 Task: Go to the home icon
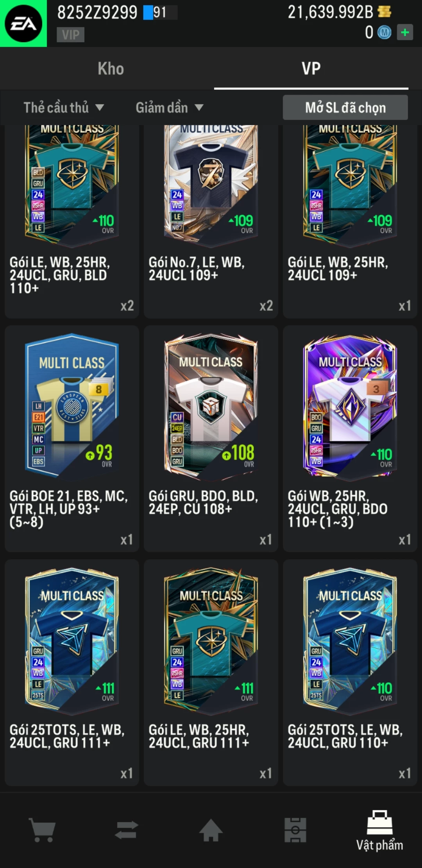[x=211, y=830]
